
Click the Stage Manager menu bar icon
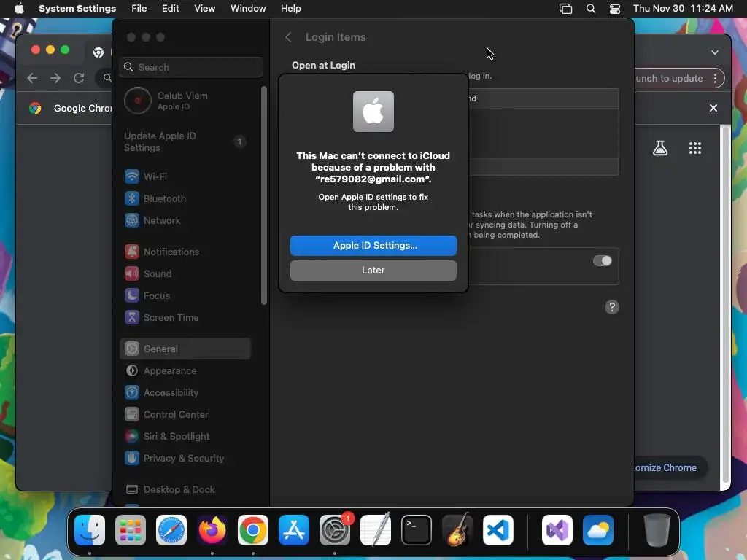[565, 9]
